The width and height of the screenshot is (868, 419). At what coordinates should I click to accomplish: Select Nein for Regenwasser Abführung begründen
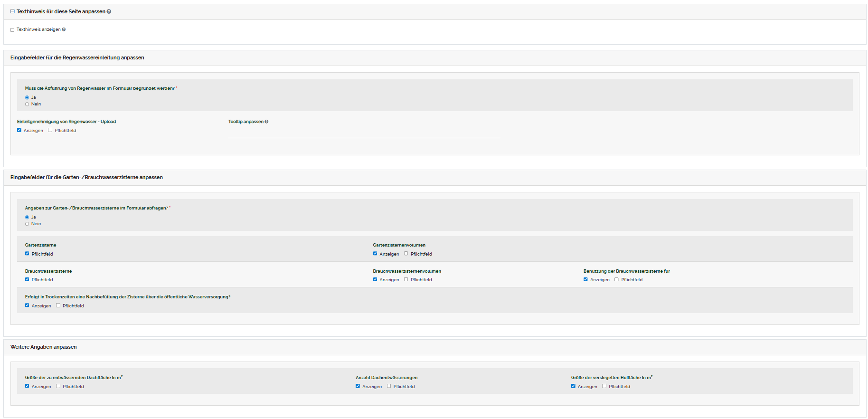pyautogui.click(x=27, y=104)
